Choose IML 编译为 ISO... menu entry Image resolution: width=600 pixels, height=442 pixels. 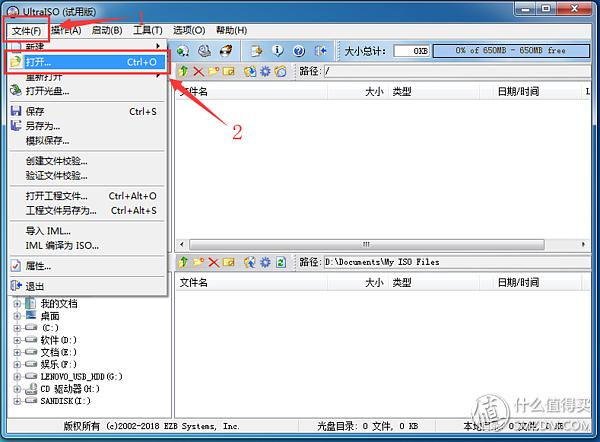point(87,246)
